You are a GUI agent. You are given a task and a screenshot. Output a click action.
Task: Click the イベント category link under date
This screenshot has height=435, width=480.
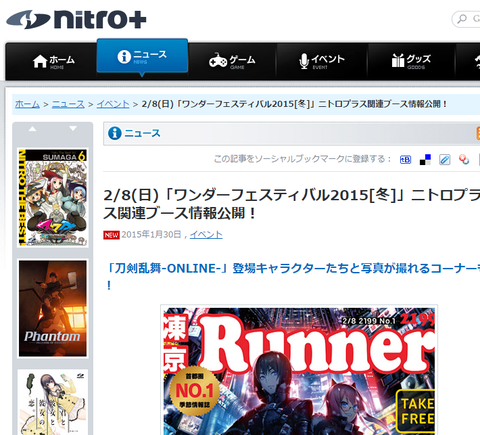click(206, 235)
